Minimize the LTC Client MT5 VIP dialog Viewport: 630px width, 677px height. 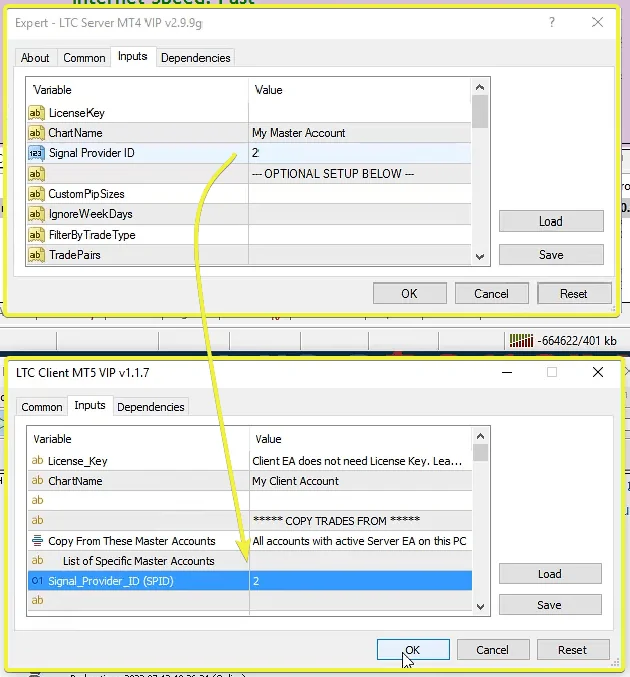click(507, 372)
